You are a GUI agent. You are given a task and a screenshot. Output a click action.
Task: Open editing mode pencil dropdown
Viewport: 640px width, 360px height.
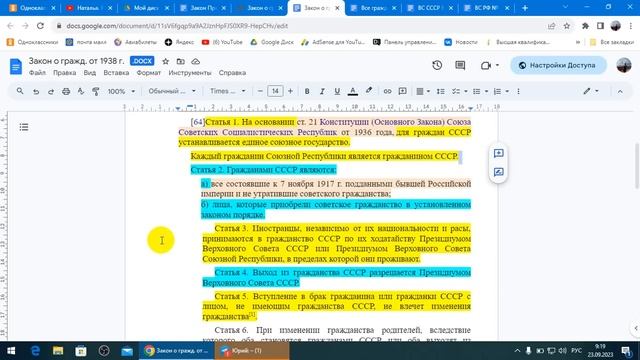[x=591, y=91]
